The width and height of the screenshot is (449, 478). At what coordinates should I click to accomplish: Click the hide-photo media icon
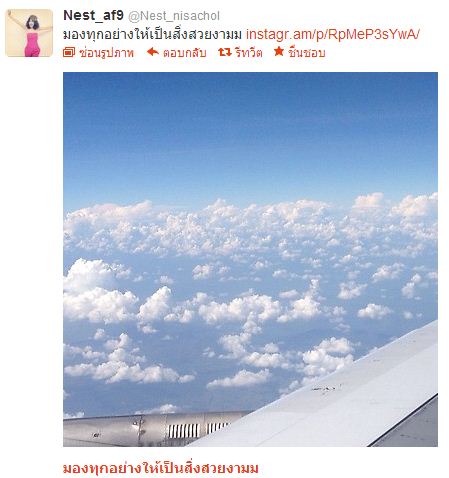tap(69, 52)
